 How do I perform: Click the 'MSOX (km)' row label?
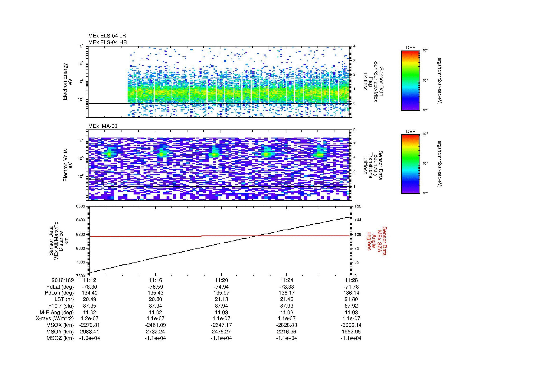60,325
